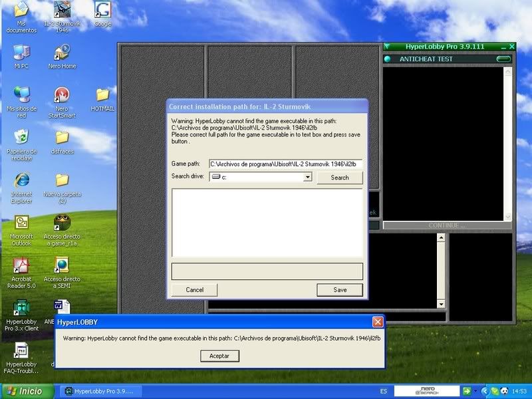Click Aceptar in the HyperLOBBY warning

(x=219, y=356)
